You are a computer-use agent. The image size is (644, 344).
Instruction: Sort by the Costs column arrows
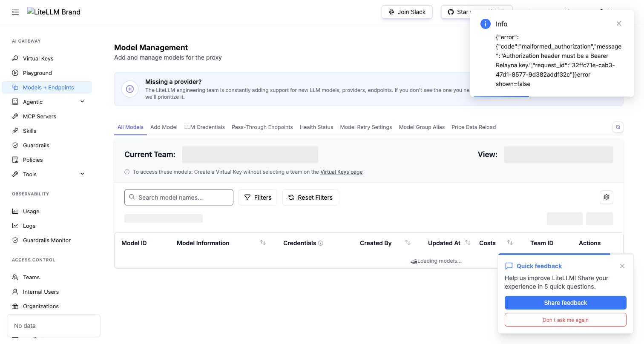[x=510, y=243]
